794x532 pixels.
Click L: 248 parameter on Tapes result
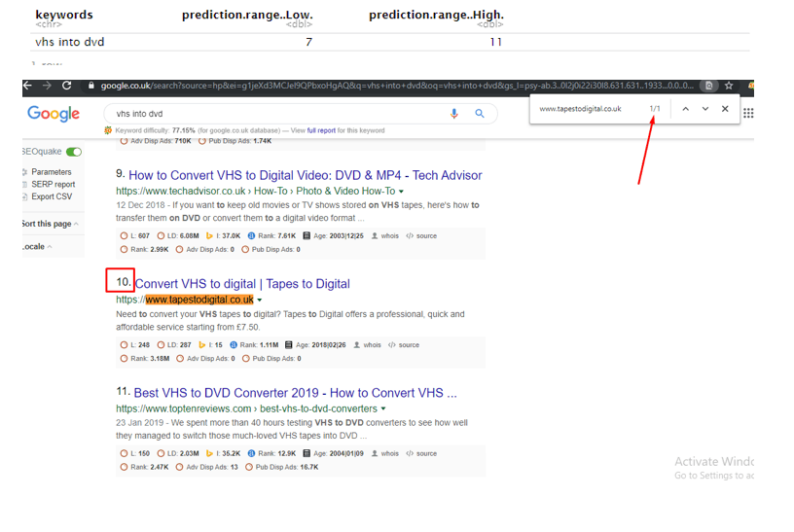coord(135,345)
